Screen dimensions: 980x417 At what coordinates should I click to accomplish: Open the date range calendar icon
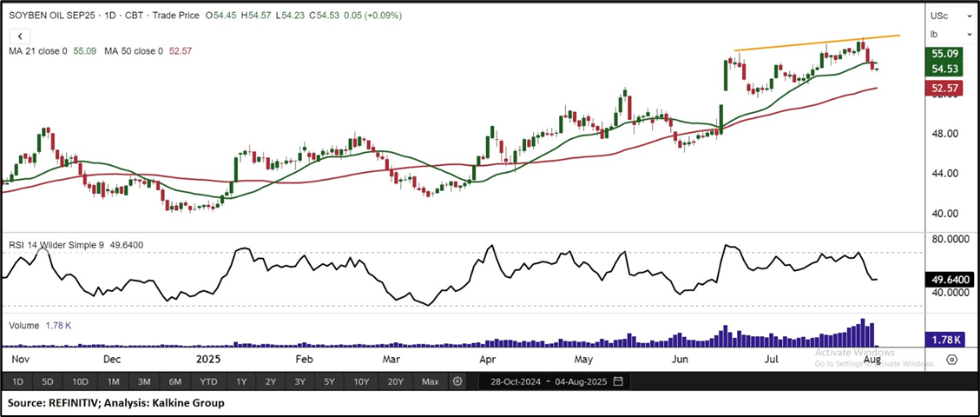click(x=618, y=381)
